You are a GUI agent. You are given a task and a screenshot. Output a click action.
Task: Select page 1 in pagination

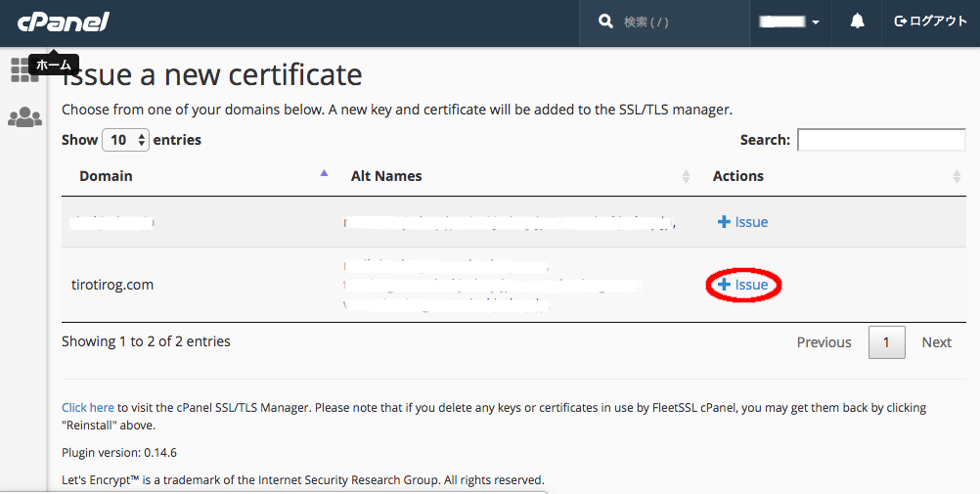[886, 342]
